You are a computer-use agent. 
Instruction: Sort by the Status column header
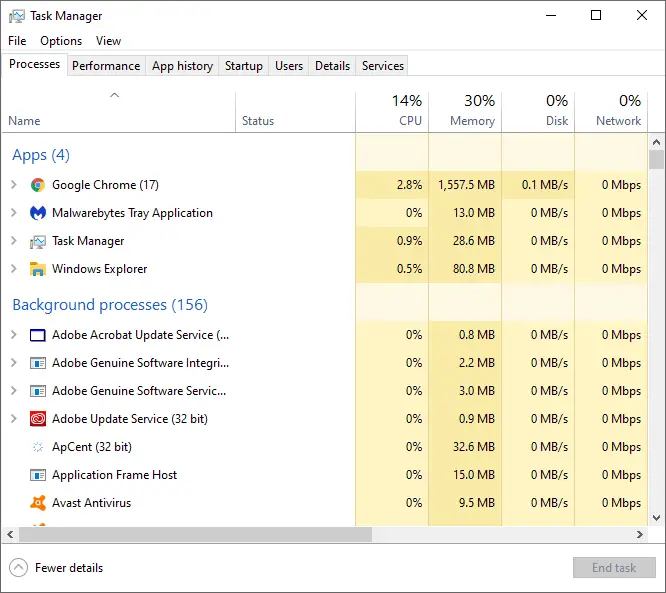(295, 112)
